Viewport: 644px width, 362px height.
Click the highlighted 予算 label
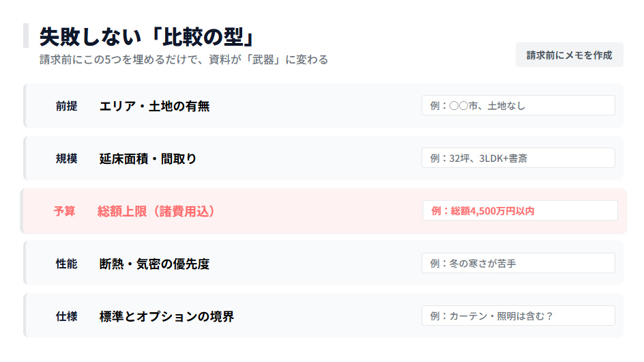pos(64,211)
